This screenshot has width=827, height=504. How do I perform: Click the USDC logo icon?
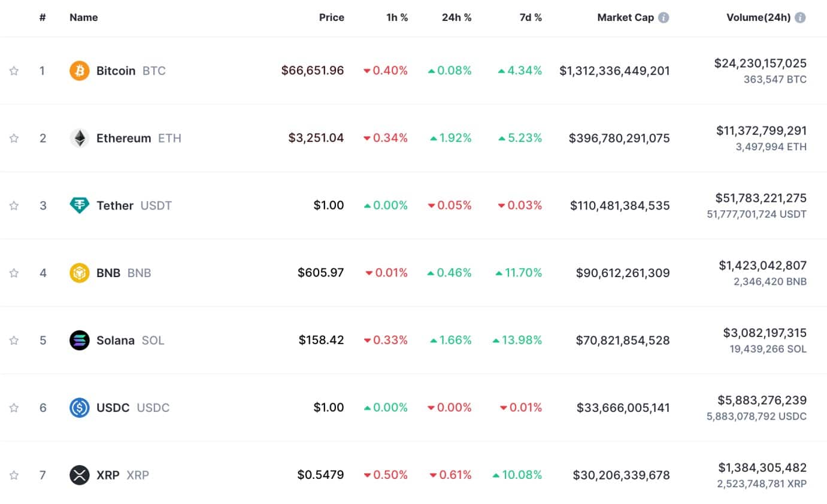click(80, 408)
